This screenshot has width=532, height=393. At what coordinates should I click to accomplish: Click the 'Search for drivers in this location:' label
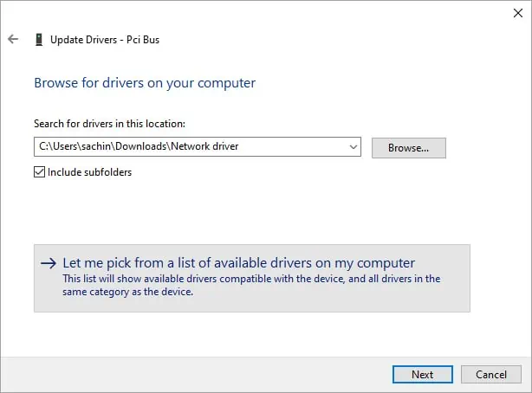109,124
